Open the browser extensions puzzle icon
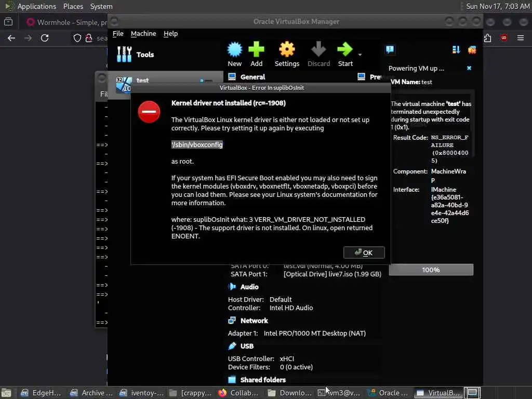This screenshot has height=399, width=532. pyautogui.click(x=487, y=38)
